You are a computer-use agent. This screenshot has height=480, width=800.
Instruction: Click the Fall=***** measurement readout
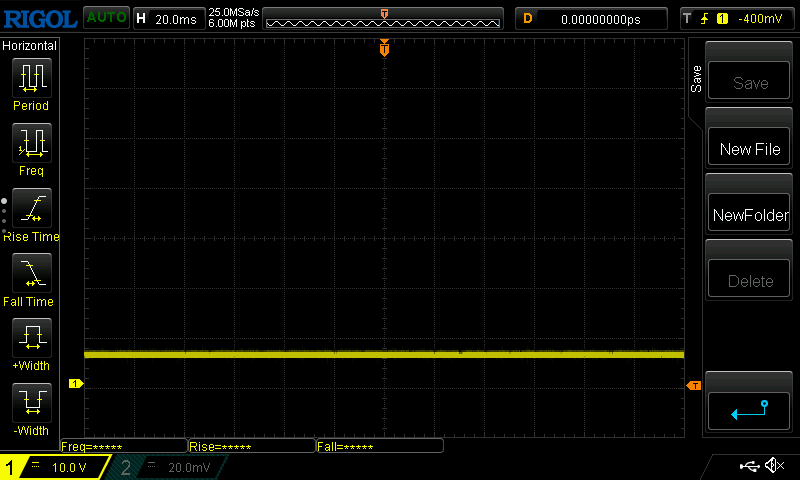380,446
